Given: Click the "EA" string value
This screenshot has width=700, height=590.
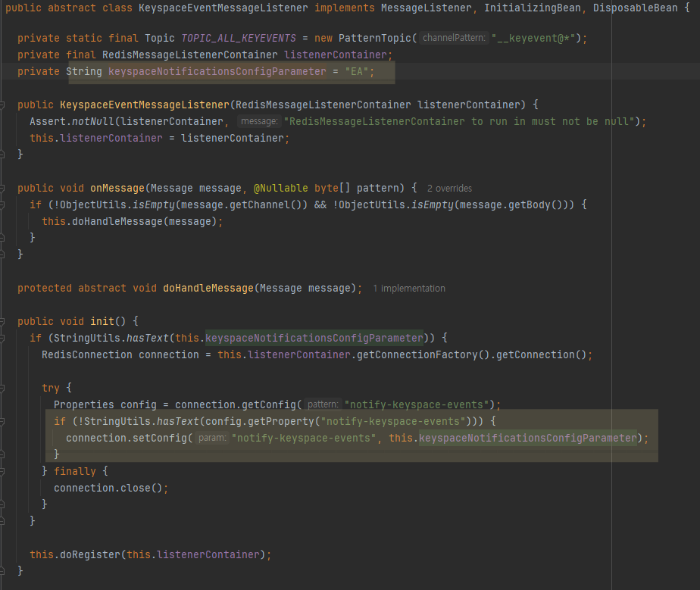Looking at the screenshot, I should (356, 71).
